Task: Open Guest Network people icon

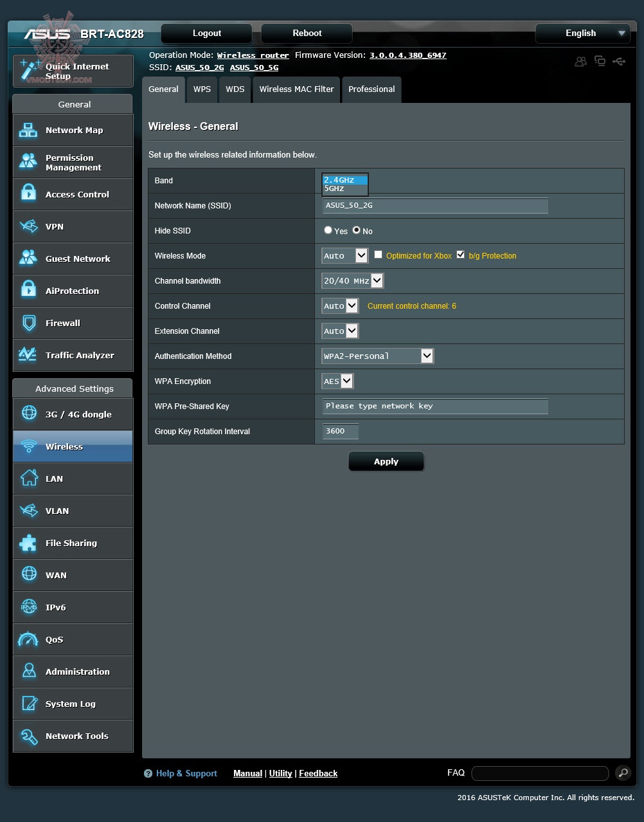Action: [28, 258]
